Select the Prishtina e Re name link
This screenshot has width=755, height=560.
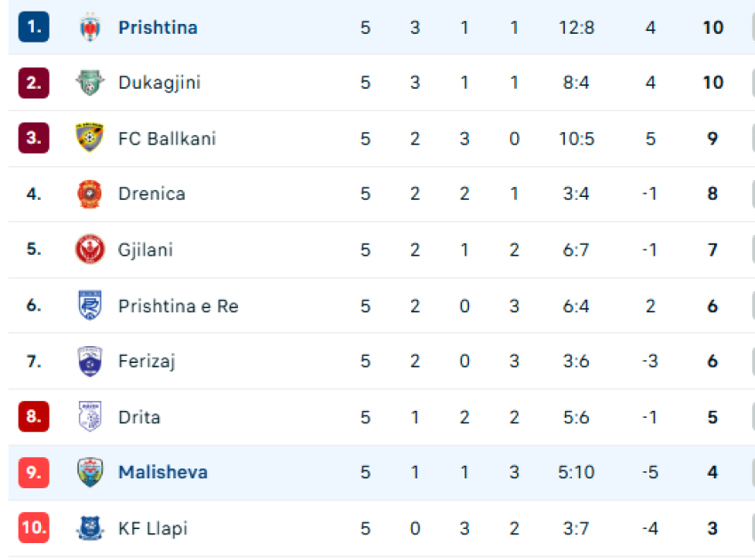(179, 306)
